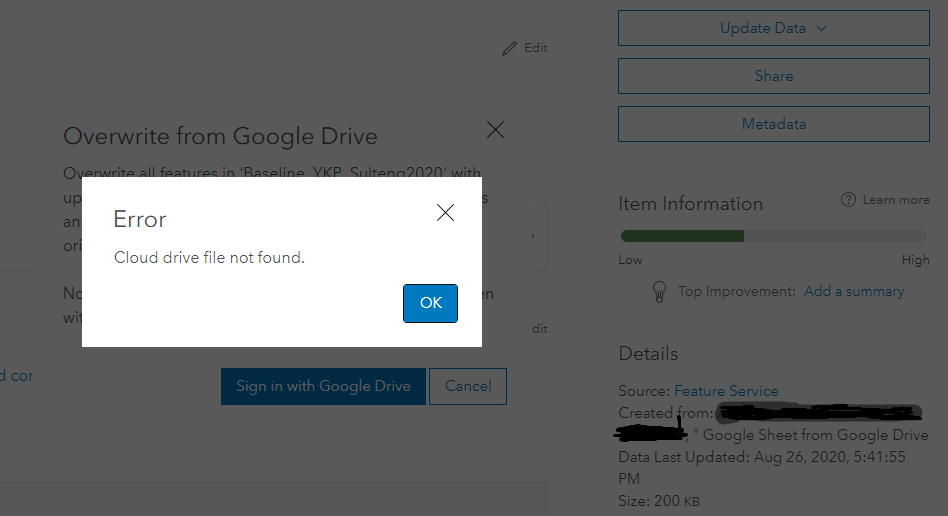The height and width of the screenshot is (516, 948).
Task: Click the Learn more question mark icon
Action: tap(848, 200)
